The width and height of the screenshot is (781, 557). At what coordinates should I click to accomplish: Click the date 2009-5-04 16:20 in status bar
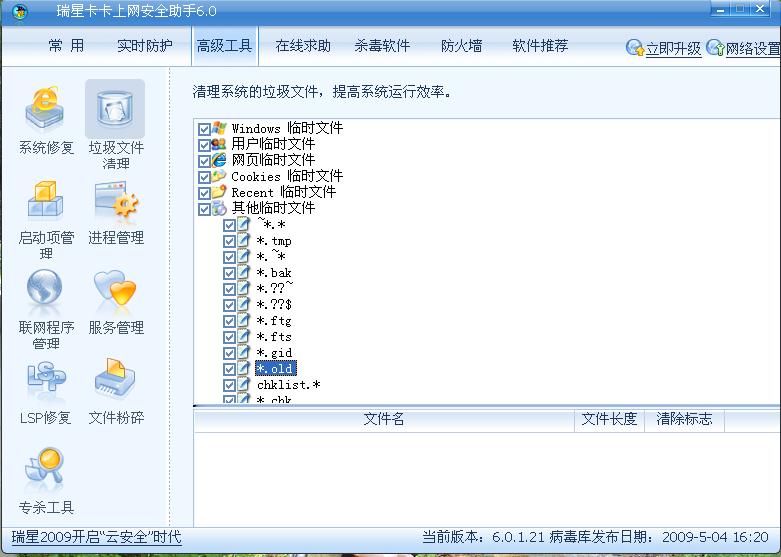pyautogui.click(x=715, y=537)
